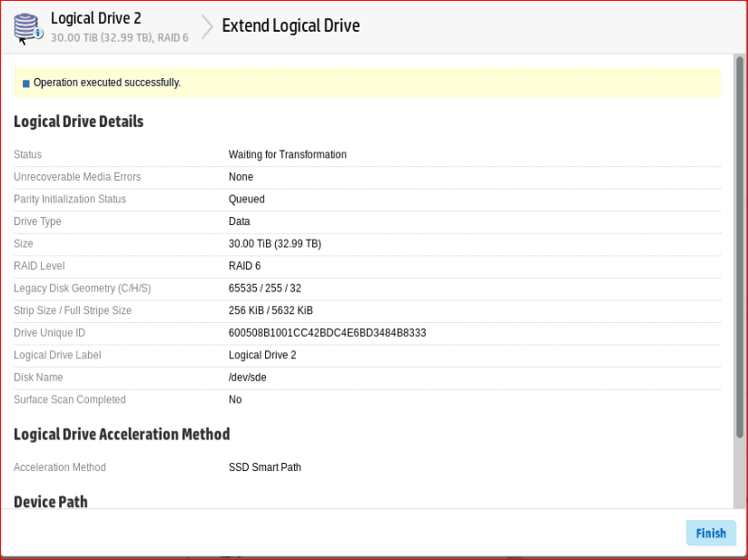Viewport: 748px width, 560px height.
Task: Click the vertical scrollbar of the details pane
Action: (739, 245)
